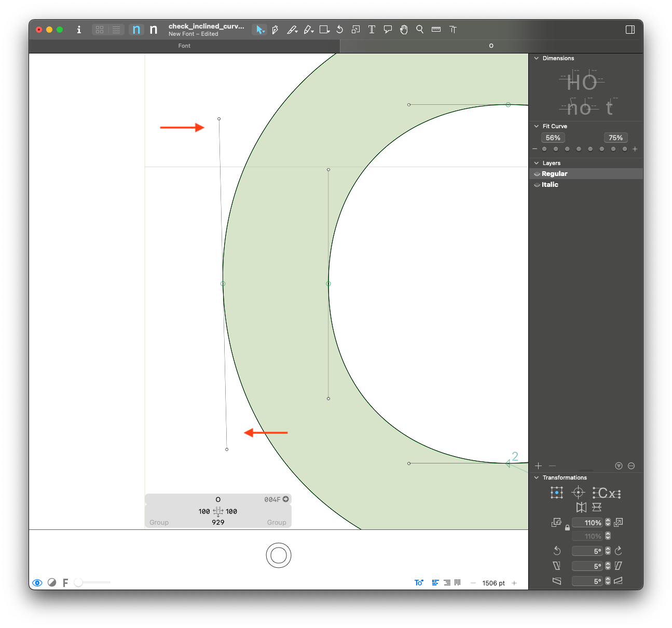Click the rotate clockwise icon
The image size is (672, 628).
618,551
